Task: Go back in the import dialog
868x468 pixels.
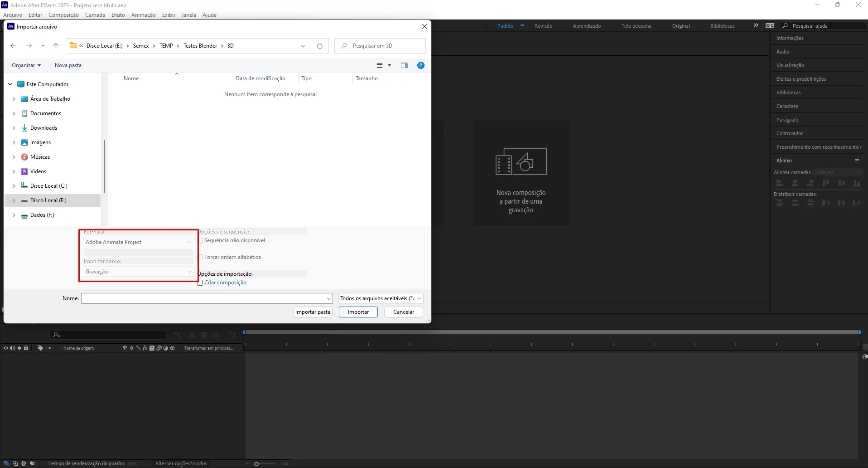Action: point(13,46)
